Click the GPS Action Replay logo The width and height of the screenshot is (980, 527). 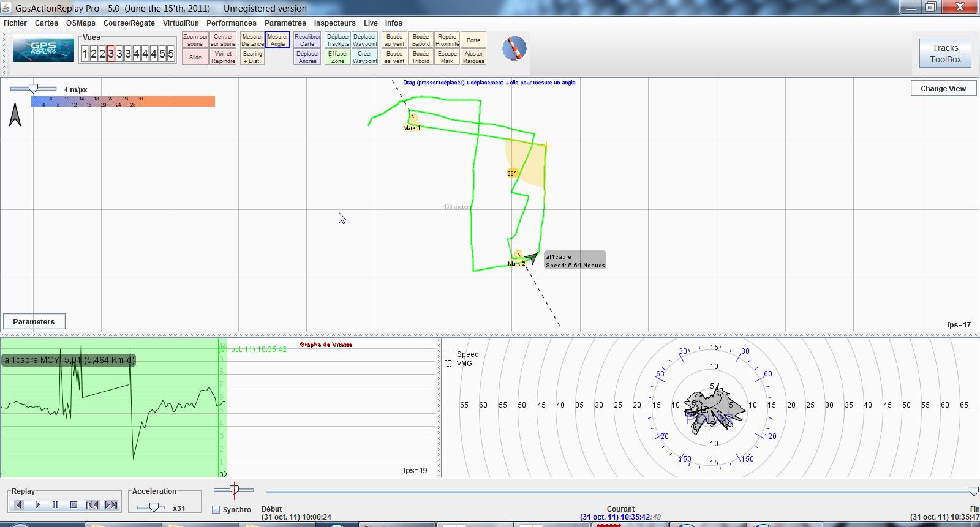click(43, 49)
